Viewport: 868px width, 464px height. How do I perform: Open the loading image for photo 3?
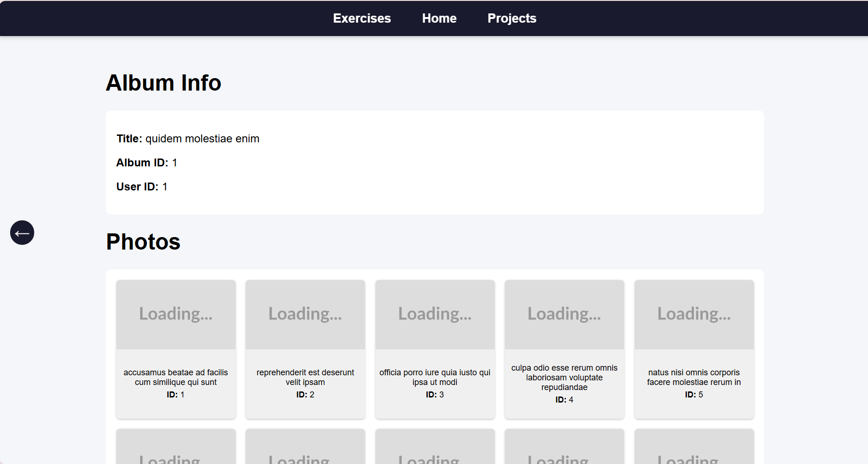pyautogui.click(x=435, y=314)
